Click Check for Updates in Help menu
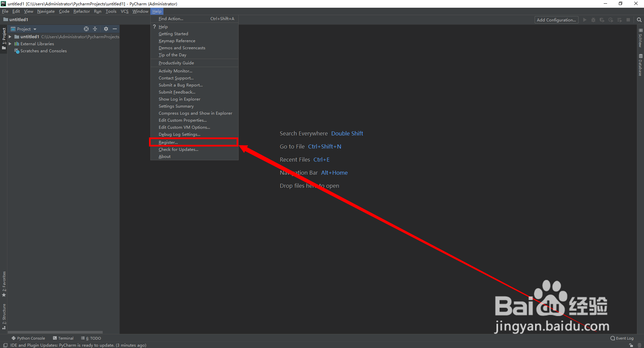Screen dimensions: 644x348 (x=178, y=149)
